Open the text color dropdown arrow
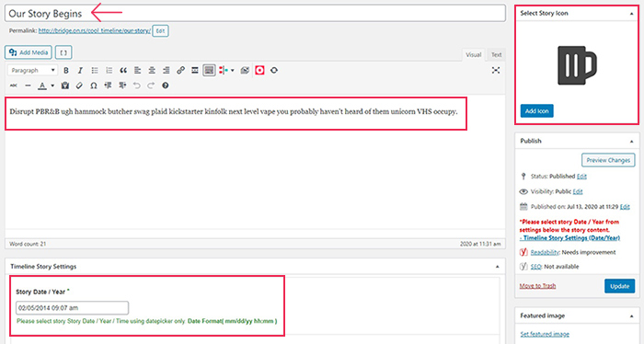Image resolution: width=644 pixels, height=344 pixels. tap(52, 86)
